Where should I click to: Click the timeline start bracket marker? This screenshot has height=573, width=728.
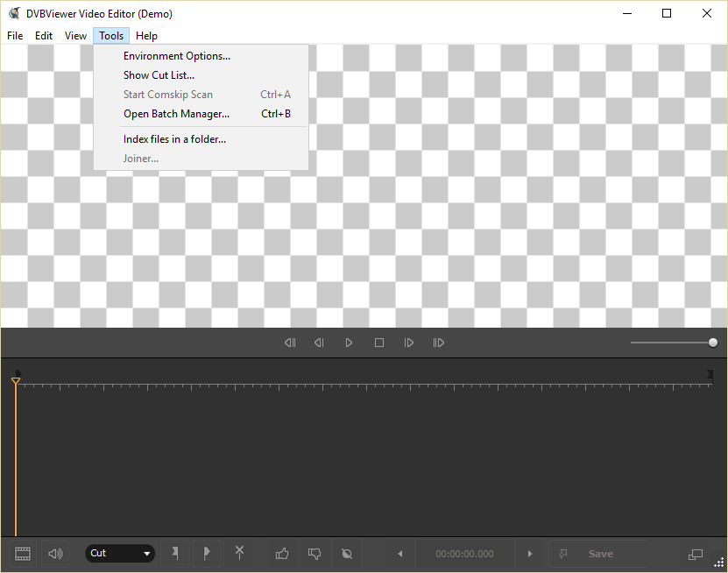point(18,373)
